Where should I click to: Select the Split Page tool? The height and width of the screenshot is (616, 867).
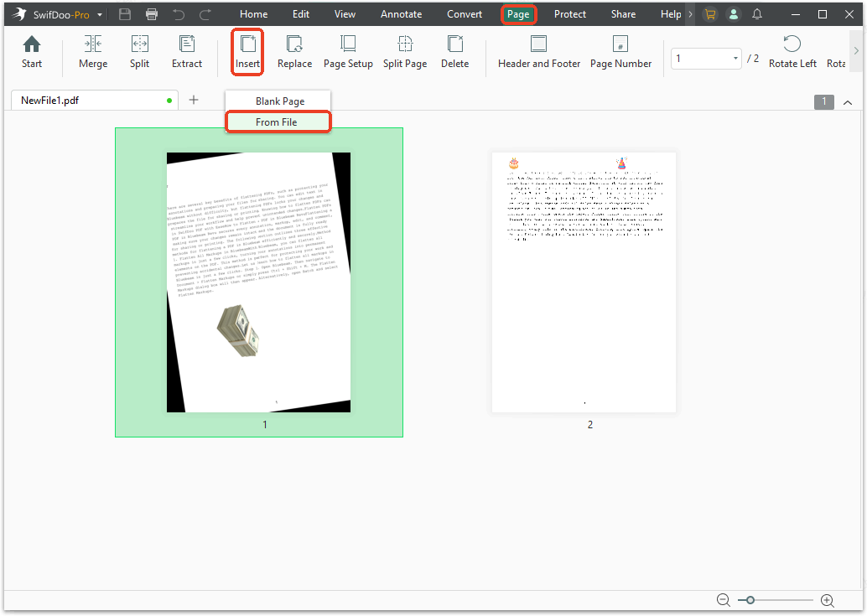coord(404,52)
